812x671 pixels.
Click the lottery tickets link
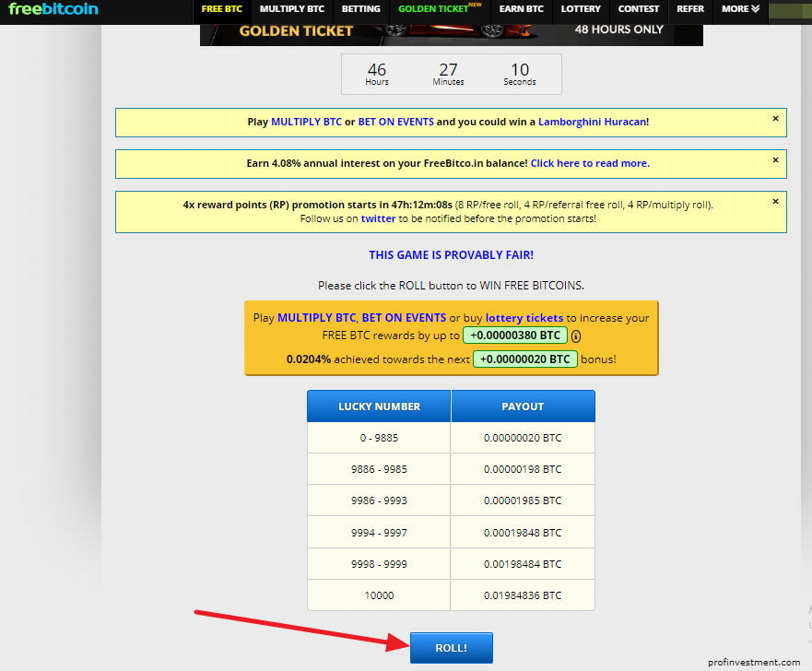click(524, 318)
